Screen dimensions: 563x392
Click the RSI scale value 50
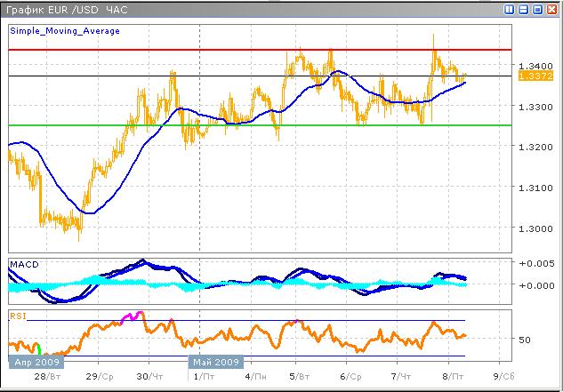click(x=526, y=340)
